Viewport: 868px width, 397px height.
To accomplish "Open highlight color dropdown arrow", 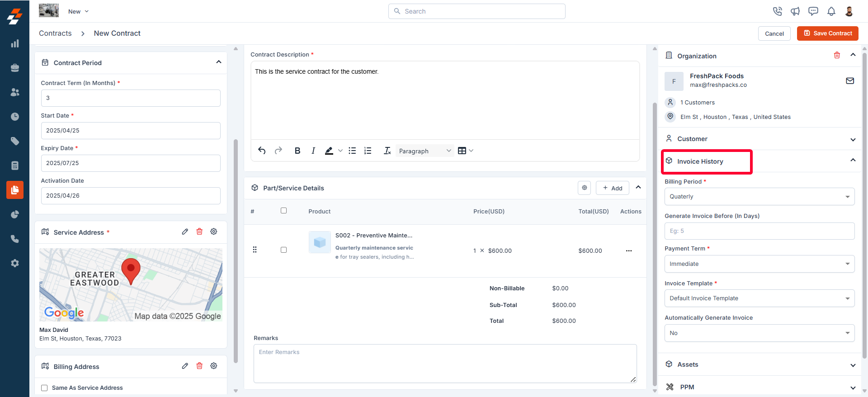I will tap(340, 151).
